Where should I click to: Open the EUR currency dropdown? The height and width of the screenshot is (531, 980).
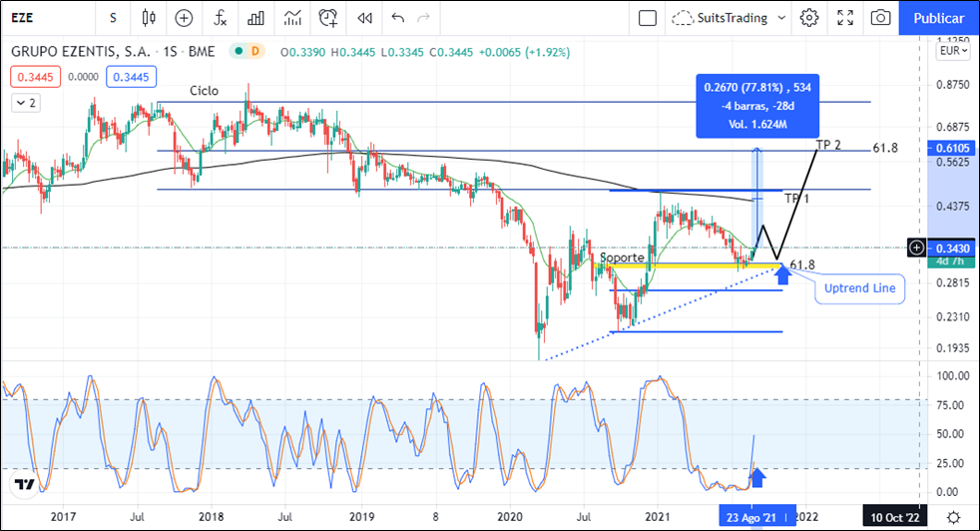point(952,51)
